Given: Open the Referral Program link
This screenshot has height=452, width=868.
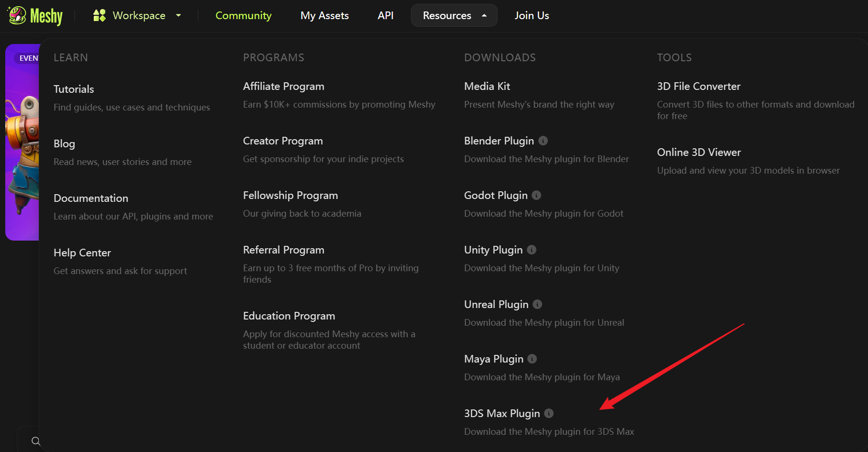Looking at the screenshot, I should click(x=284, y=250).
